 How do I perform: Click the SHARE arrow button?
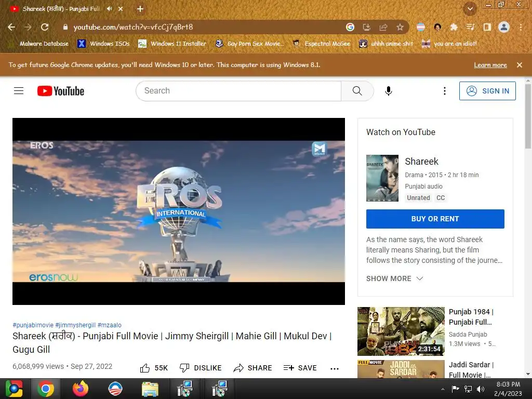[253, 368]
